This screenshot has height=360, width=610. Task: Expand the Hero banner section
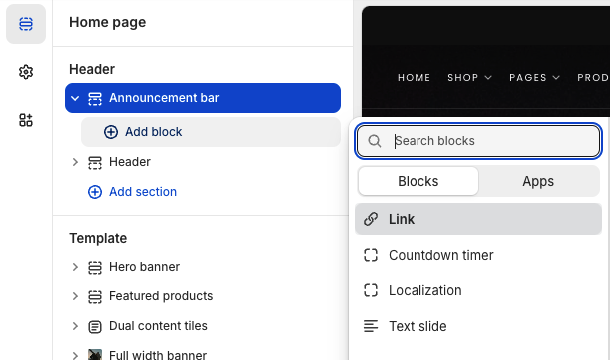(x=75, y=267)
